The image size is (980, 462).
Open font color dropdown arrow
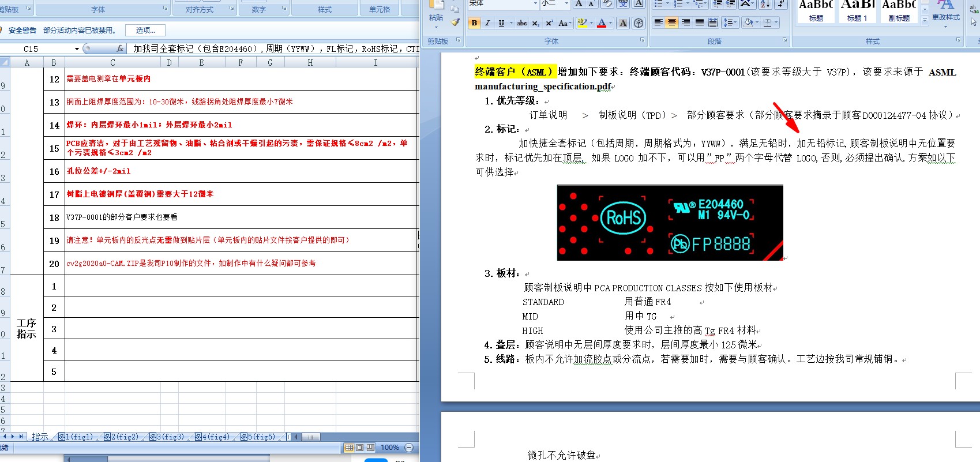pos(611,23)
